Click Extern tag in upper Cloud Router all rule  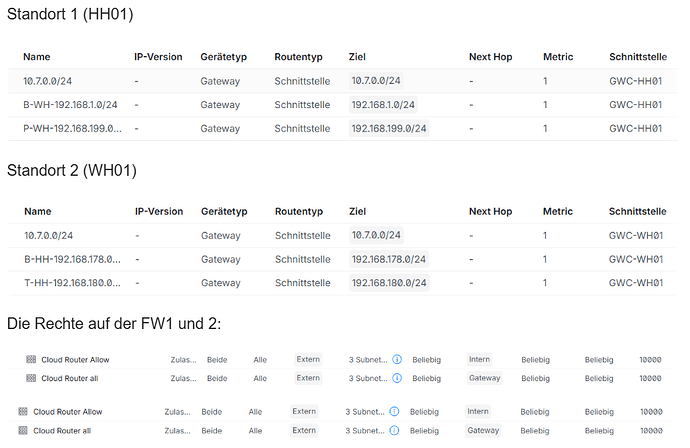tap(308, 378)
